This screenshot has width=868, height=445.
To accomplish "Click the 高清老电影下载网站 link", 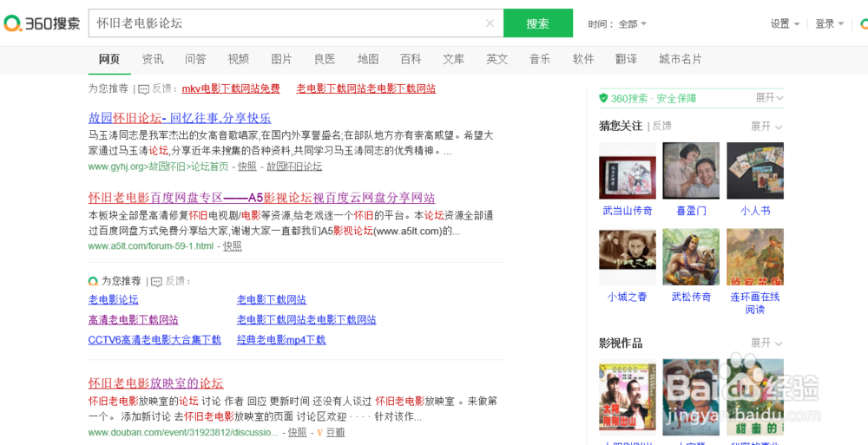I will [x=134, y=320].
